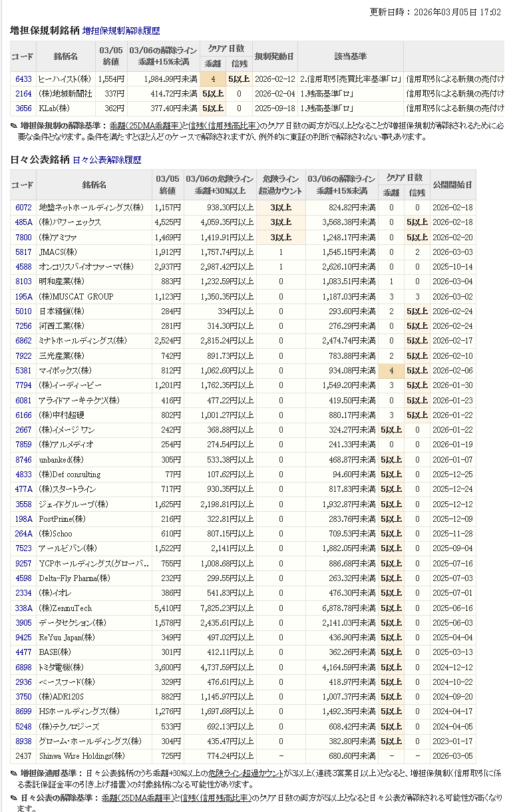507x812 pixels.
Task: Click stock code 6433 for ヒーハイスト
Action: click(x=23, y=79)
